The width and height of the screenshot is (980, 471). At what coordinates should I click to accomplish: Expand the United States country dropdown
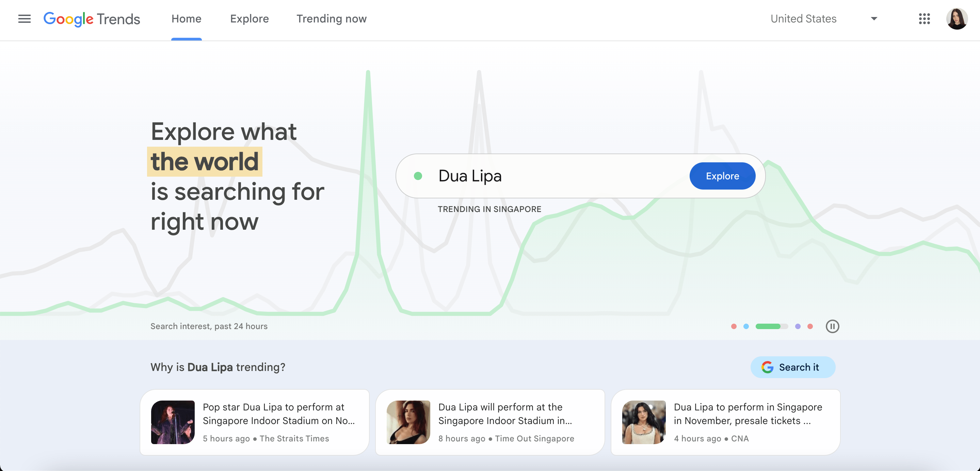click(x=824, y=19)
